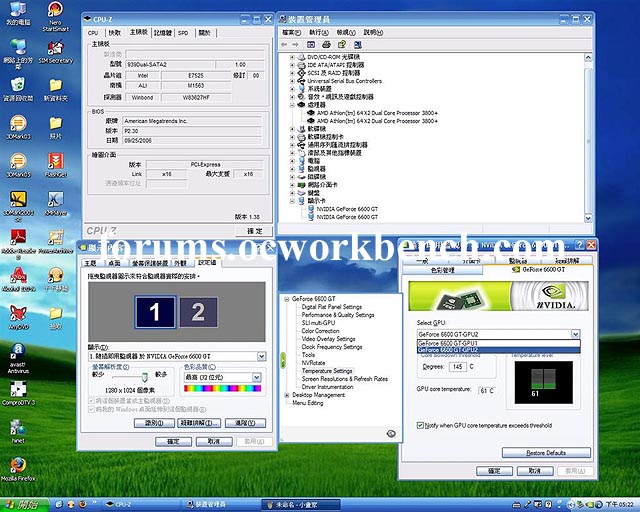Switch to 小畫家 taskbar button
640x512 pixels.
pos(301,505)
